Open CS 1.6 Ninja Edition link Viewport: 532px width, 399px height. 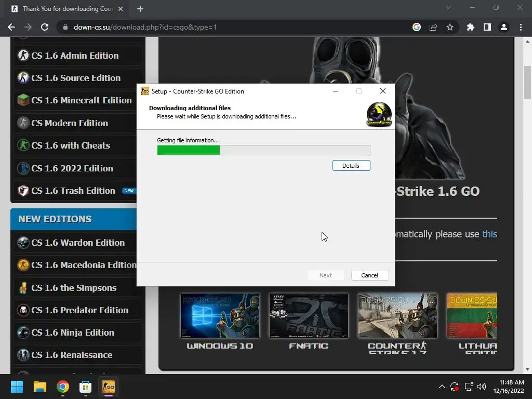click(x=73, y=332)
